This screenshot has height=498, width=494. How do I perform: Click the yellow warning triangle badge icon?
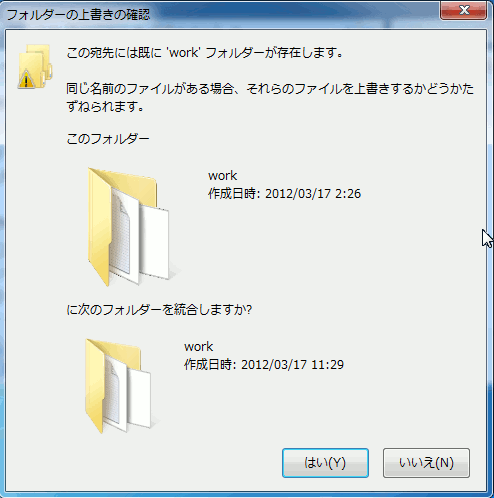26,80
